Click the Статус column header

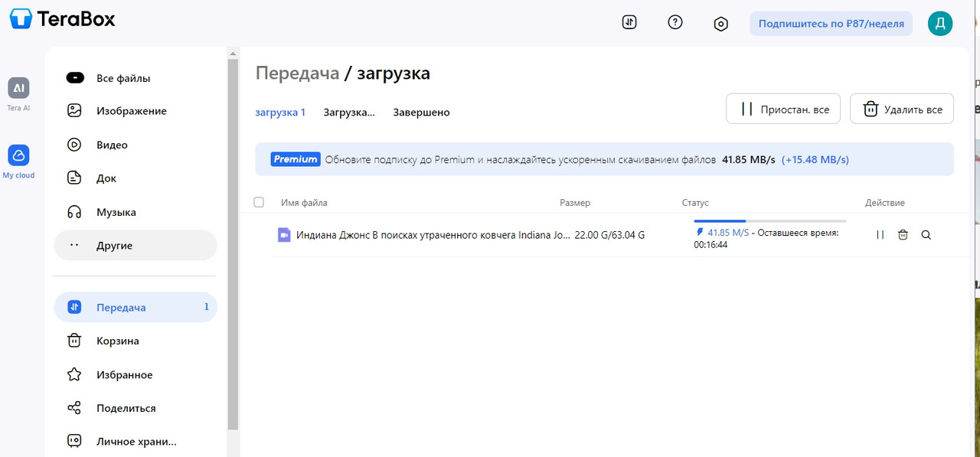coord(695,203)
